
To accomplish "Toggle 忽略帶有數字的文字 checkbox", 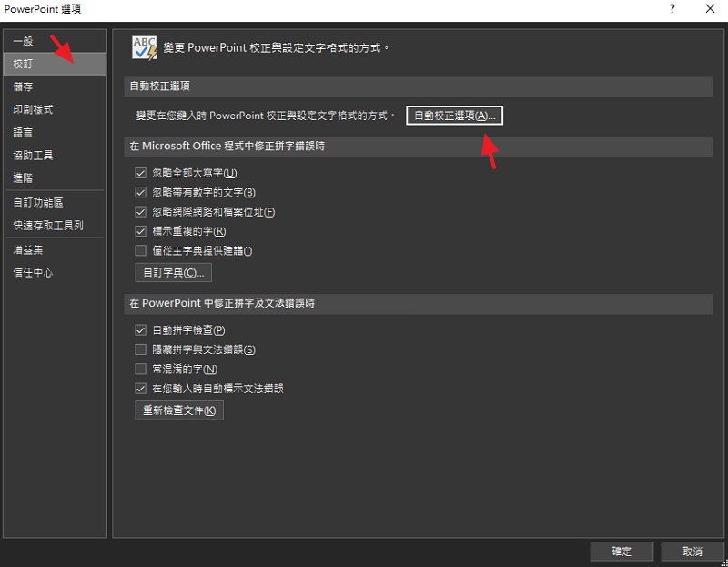I will click(140, 192).
